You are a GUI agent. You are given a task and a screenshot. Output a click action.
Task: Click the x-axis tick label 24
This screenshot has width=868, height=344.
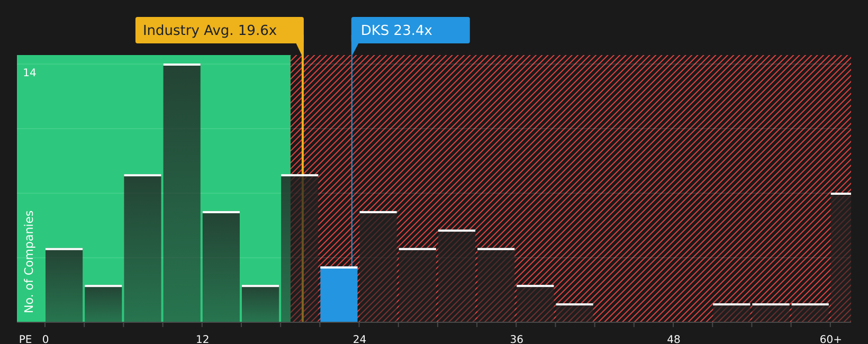(359, 339)
